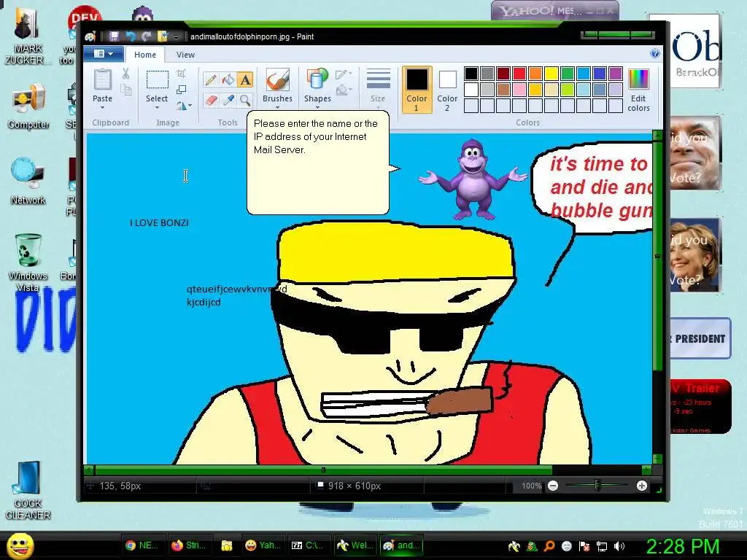Click the Wel... taskbar button
The width and height of the screenshot is (747, 560).
(x=354, y=545)
